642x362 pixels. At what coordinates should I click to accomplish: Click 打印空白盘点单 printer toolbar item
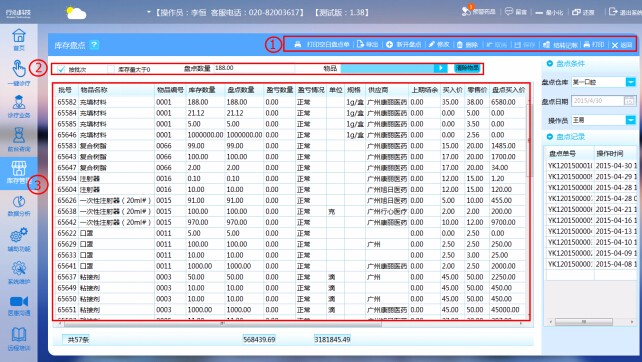(322, 44)
